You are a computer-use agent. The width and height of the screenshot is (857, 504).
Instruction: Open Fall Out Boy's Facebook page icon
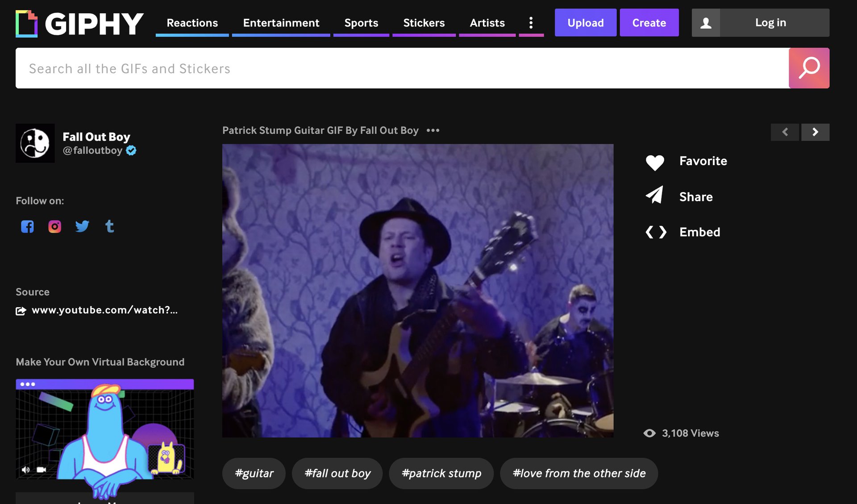click(x=27, y=226)
